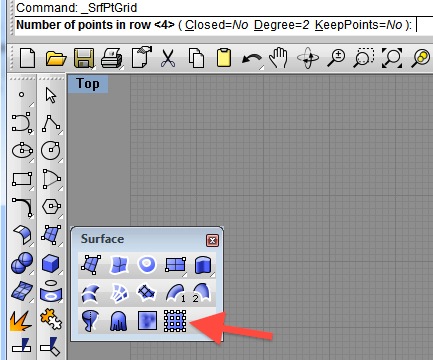The height and width of the screenshot is (360, 433).
Task: Click the Undo arrow icon
Action: [253, 60]
